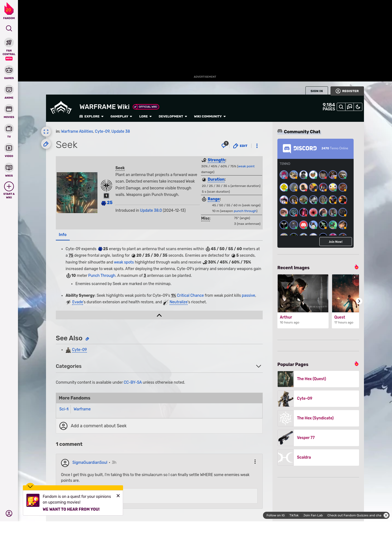392x545 pixels.
Task: Close the bottom Fandom links bar
Action: pyautogui.click(x=386, y=515)
